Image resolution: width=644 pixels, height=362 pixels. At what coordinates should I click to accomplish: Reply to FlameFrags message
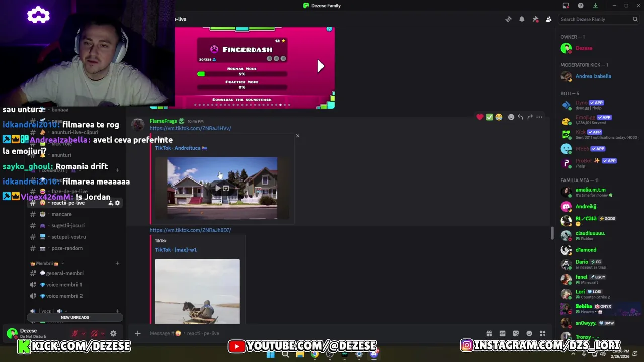click(520, 117)
